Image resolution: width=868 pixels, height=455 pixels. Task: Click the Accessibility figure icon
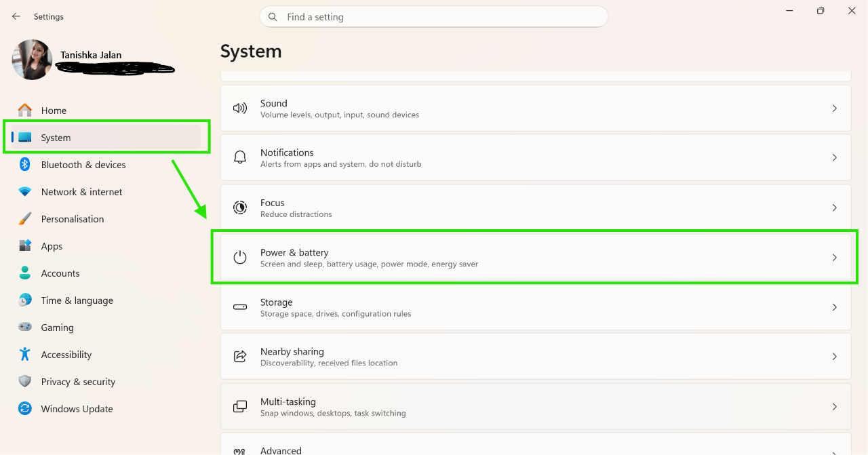point(25,354)
